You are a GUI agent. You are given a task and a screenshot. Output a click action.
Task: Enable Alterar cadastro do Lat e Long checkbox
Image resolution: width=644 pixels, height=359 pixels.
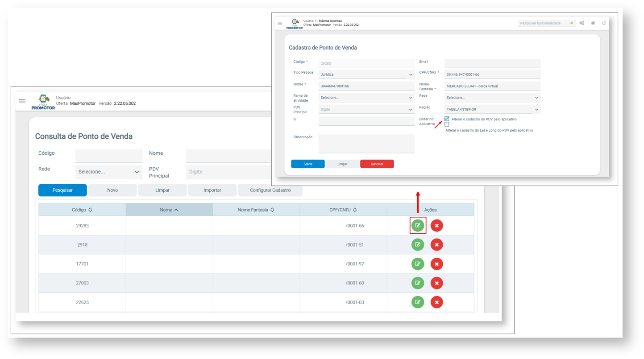pyautogui.click(x=446, y=124)
